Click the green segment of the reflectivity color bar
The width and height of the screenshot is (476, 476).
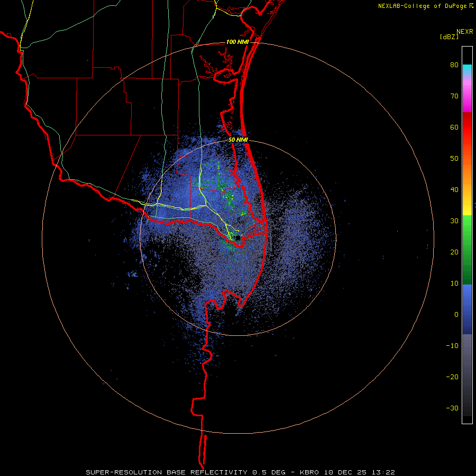click(467, 250)
